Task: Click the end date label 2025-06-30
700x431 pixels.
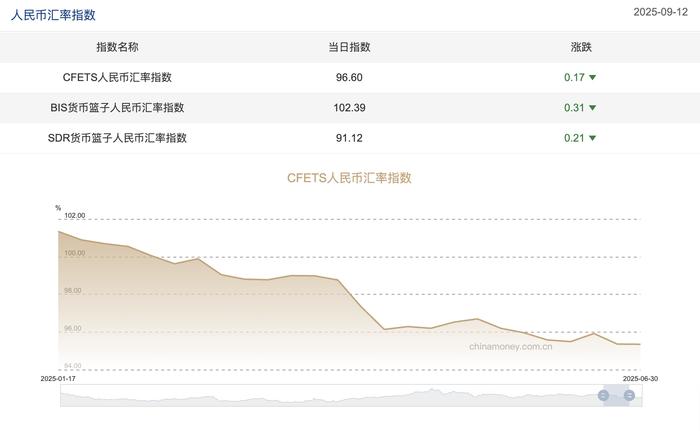Action: point(640,378)
